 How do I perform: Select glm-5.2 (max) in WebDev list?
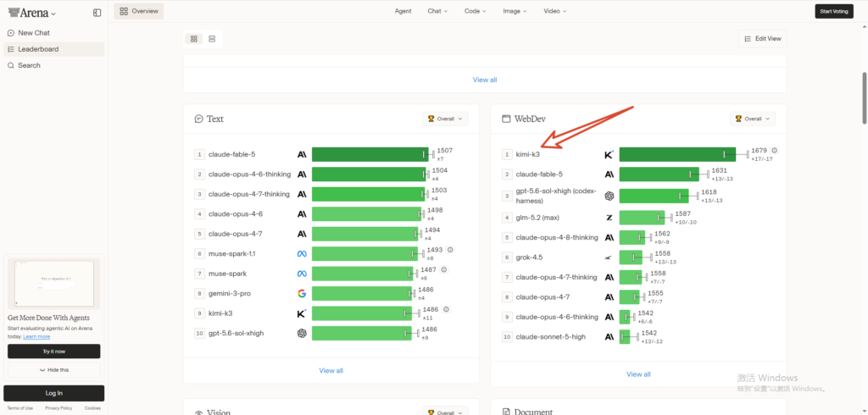[x=537, y=218]
